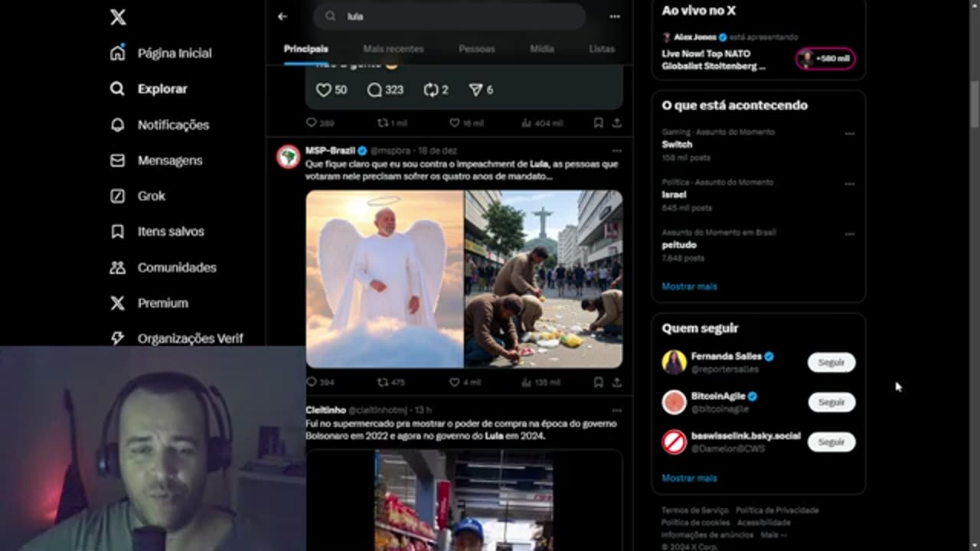Open Notificações bell item

(159, 125)
